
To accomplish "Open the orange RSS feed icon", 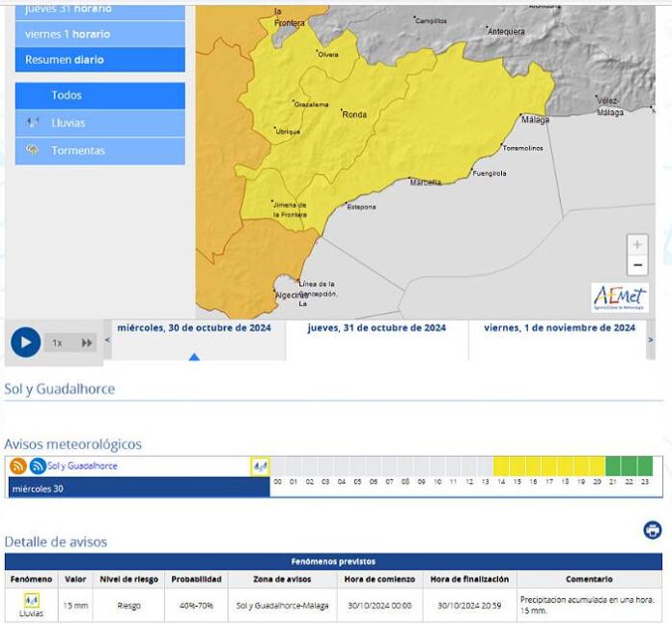I will pos(18,467).
